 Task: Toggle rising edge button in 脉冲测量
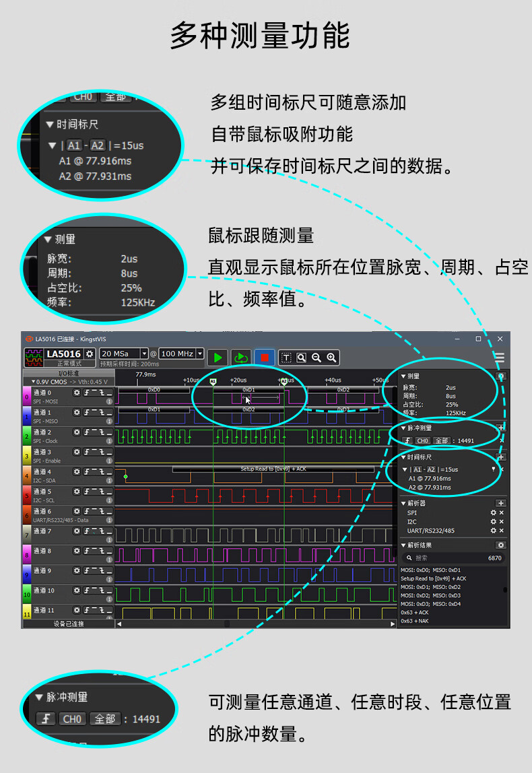coord(407,441)
